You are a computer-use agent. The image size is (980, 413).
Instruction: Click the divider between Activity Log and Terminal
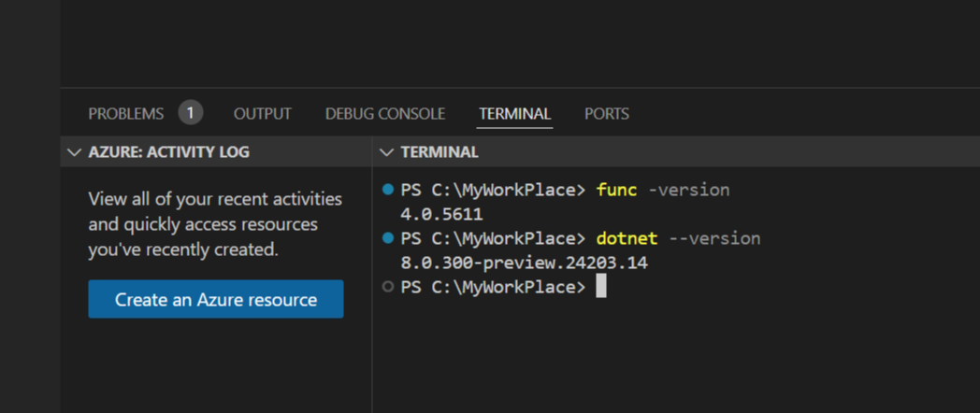coord(372,280)
